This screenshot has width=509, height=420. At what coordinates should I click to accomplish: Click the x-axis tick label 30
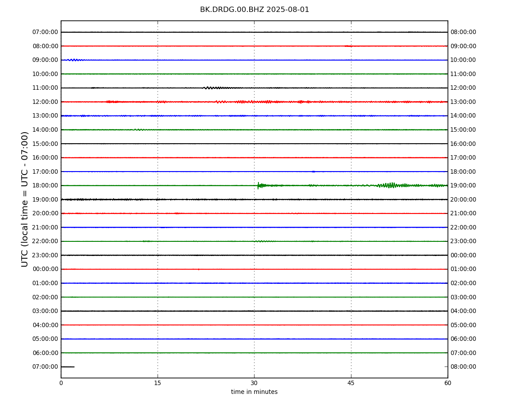[x=254, y=383]
